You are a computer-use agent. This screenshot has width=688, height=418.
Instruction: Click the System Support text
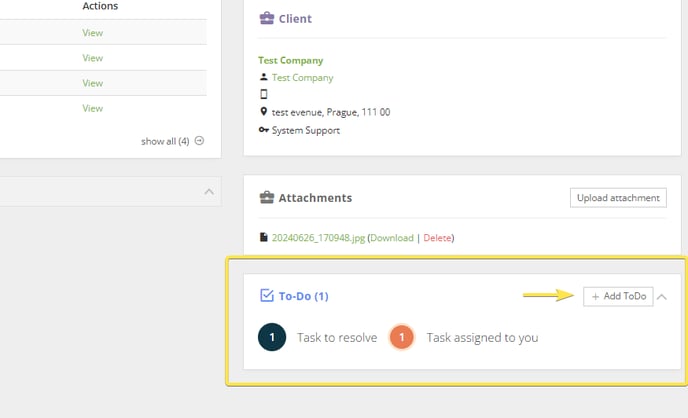[305, 130]
